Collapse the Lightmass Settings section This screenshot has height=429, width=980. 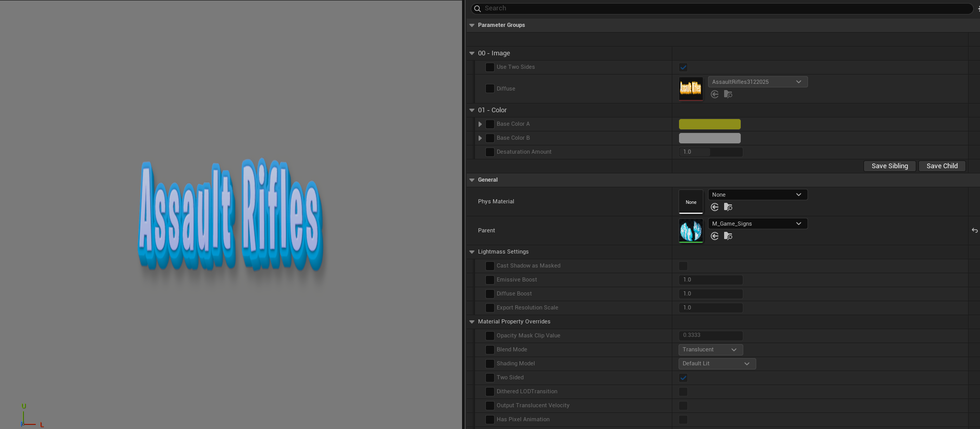pyautogui.click(x=472, y=252)
